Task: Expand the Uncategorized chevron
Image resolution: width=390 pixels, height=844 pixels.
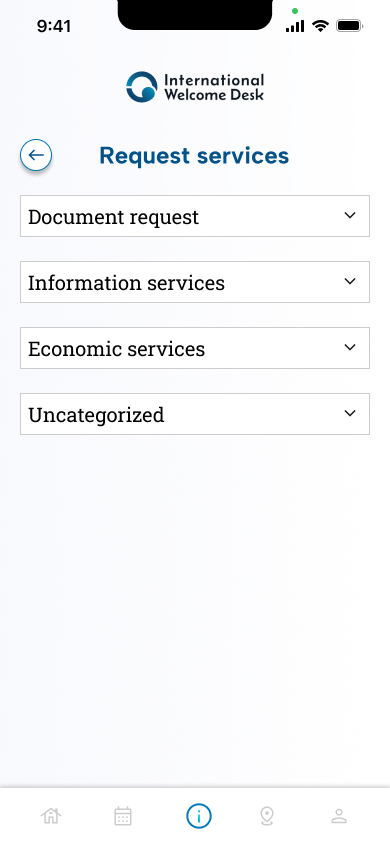Action: pos(350,413)
